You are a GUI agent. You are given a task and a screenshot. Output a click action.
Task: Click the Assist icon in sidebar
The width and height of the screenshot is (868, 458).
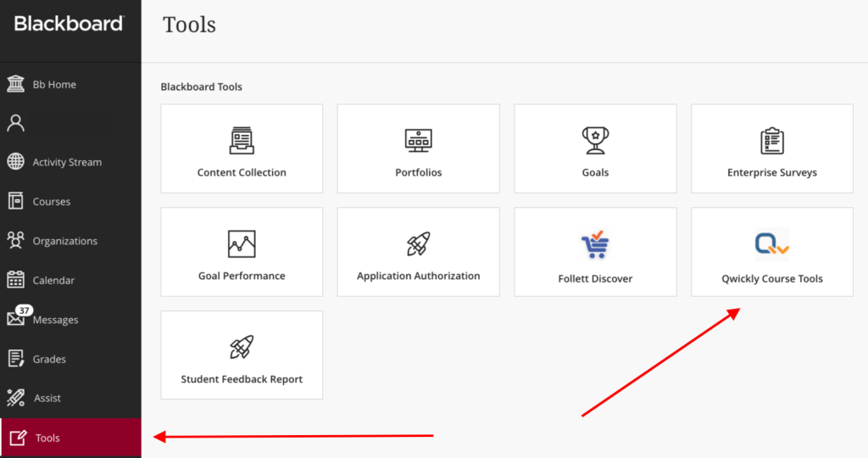pos(15,398)
